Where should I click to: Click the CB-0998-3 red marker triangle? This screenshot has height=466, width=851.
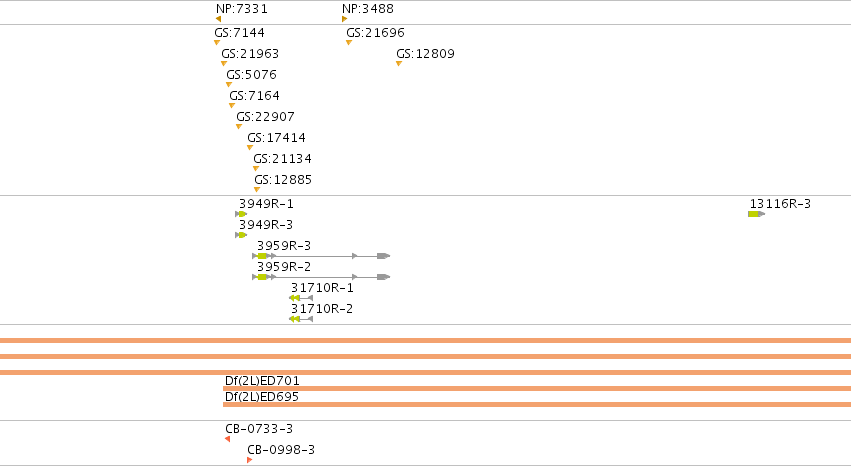point(250,461)
